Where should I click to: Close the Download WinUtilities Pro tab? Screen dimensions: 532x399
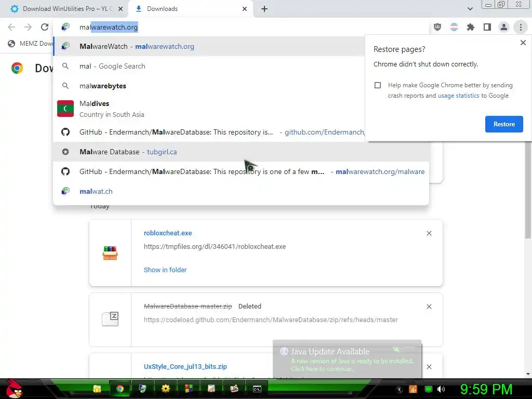click(121, 9)
